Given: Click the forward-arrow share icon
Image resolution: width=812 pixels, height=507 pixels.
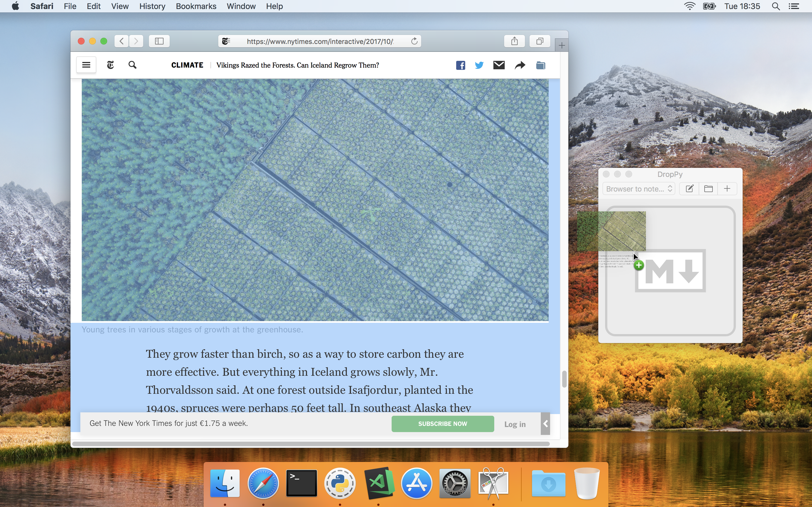Looking at the screenshot, I should click(x=520, y=65).
